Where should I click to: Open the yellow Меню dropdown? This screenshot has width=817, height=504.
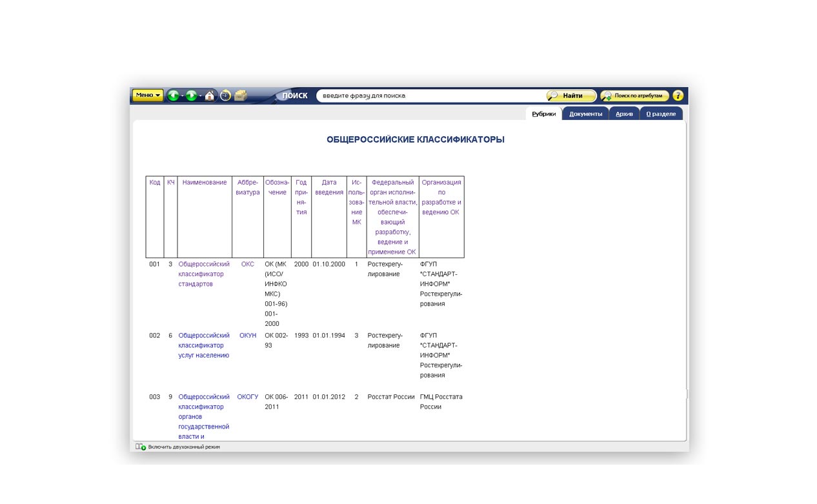[x=148, y=95]
